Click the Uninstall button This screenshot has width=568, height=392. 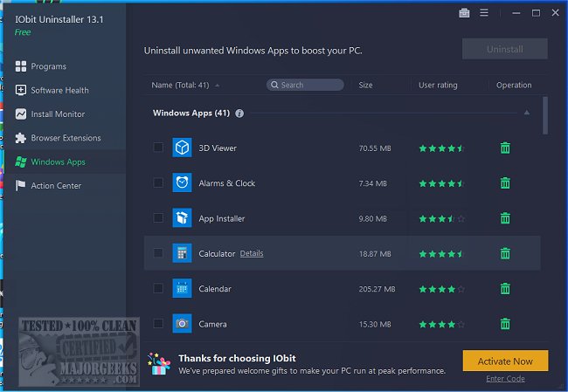point(504,49)
